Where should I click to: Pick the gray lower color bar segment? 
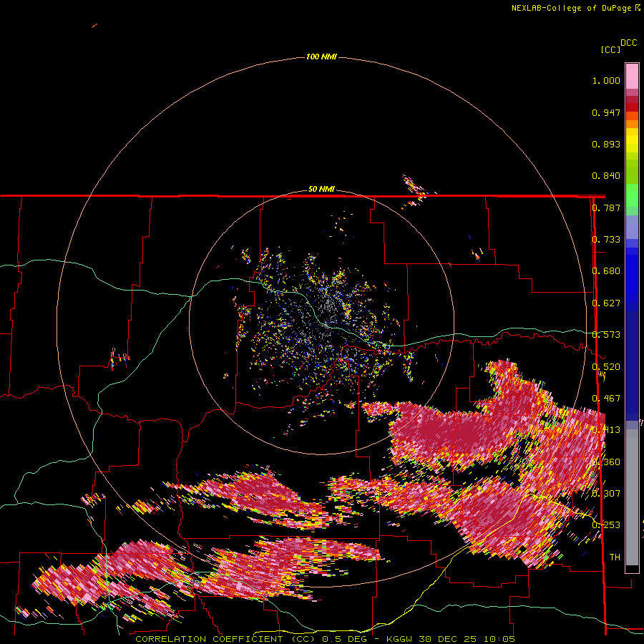(x=632, y=497)
